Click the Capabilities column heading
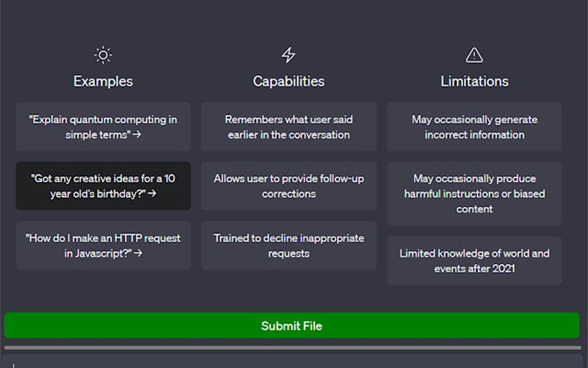The width and height of the screenshot is (588, 368). [289, 81]
